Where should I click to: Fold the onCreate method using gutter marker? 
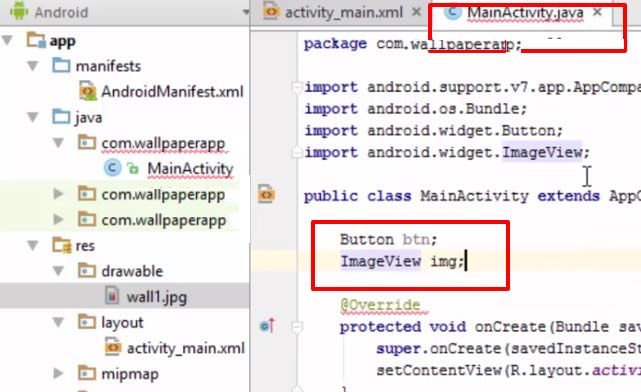pyautogui.click(x=297, y=327)
